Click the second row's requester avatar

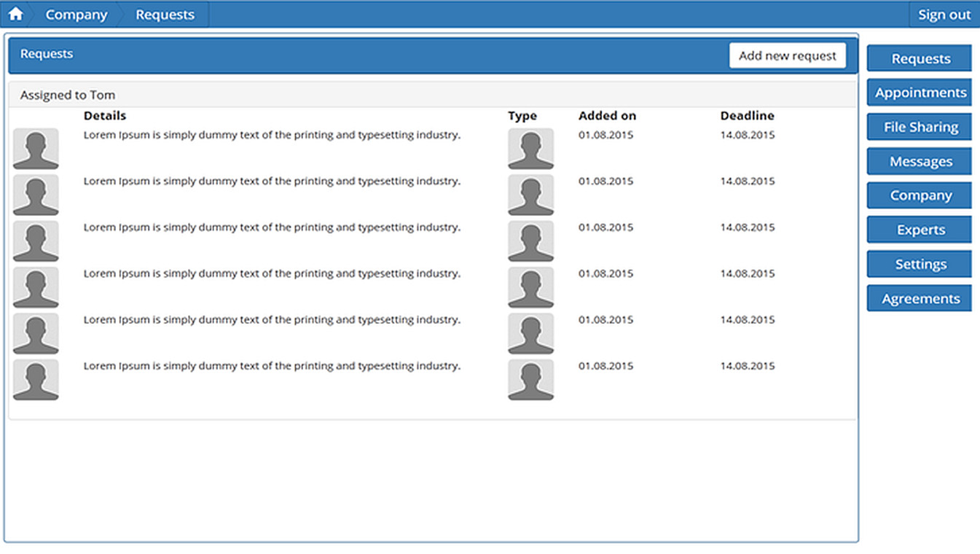pyautogui.click(x=36, y=195)
